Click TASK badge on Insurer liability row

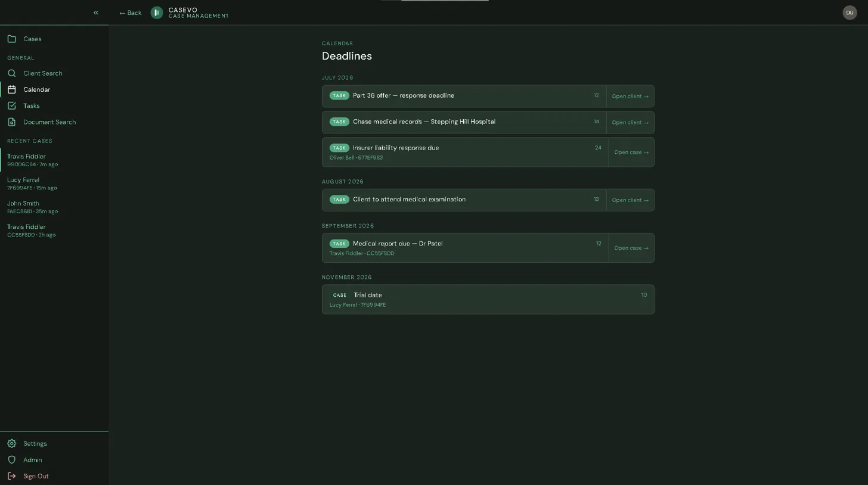339,148
